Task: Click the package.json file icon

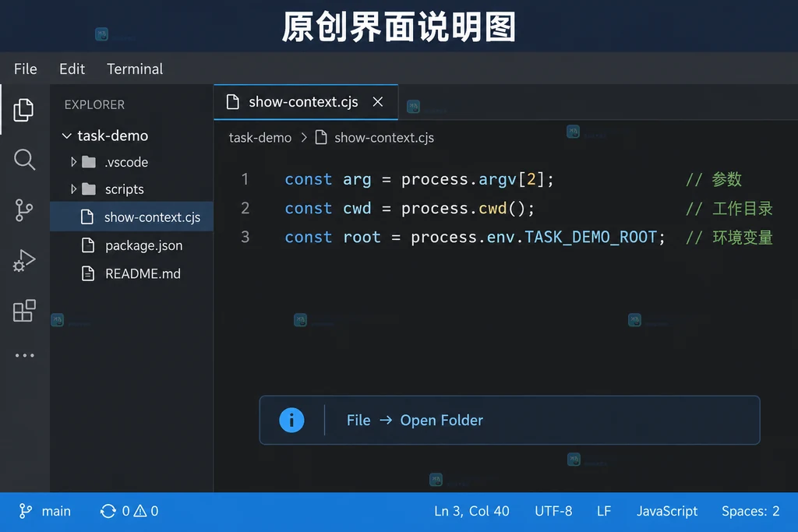Action: click(88, 245)
